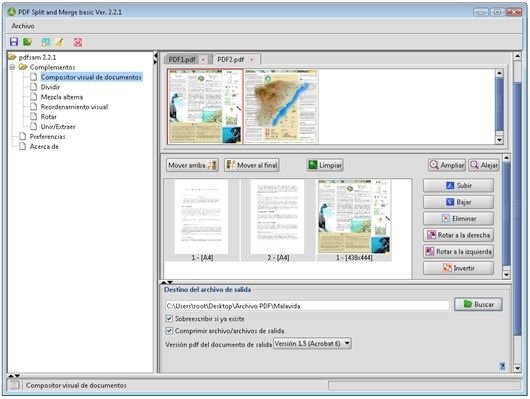Click the Ampliar zoom-in magnifier button
The image size is (530, 399).
tap(447, 165)
